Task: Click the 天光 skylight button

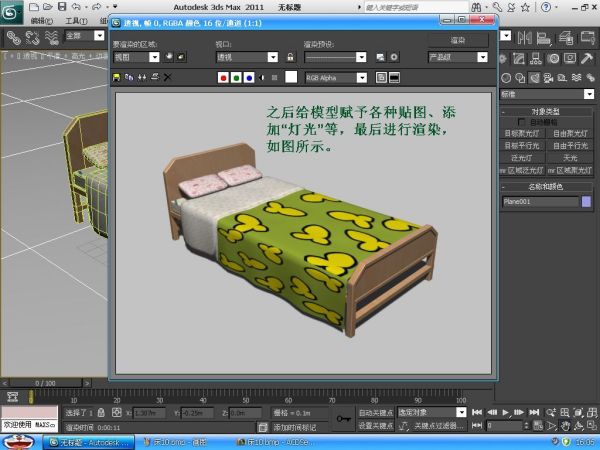Action: pos(570,158)
